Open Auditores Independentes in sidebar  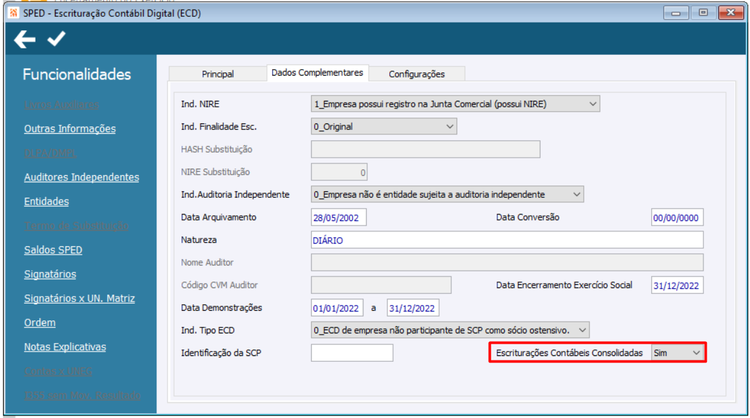pyautogui.click(x=81, y=177)
